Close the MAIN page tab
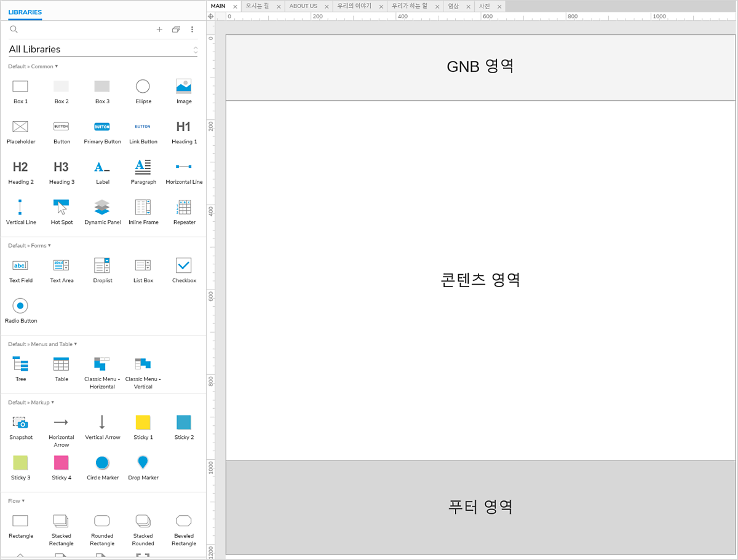738x560 pixels. [235, 7]
